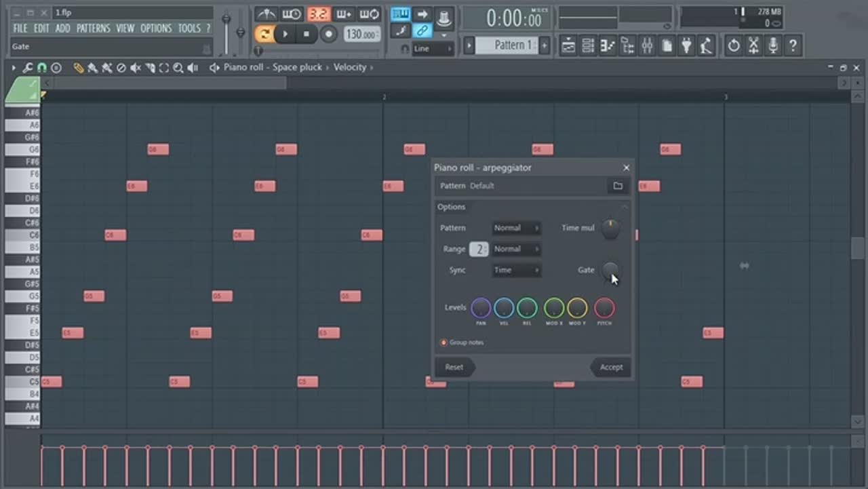The width and height of the screenshot is (868, 489).
Task: Click the Time mul knob
Action: coord(610,229)
